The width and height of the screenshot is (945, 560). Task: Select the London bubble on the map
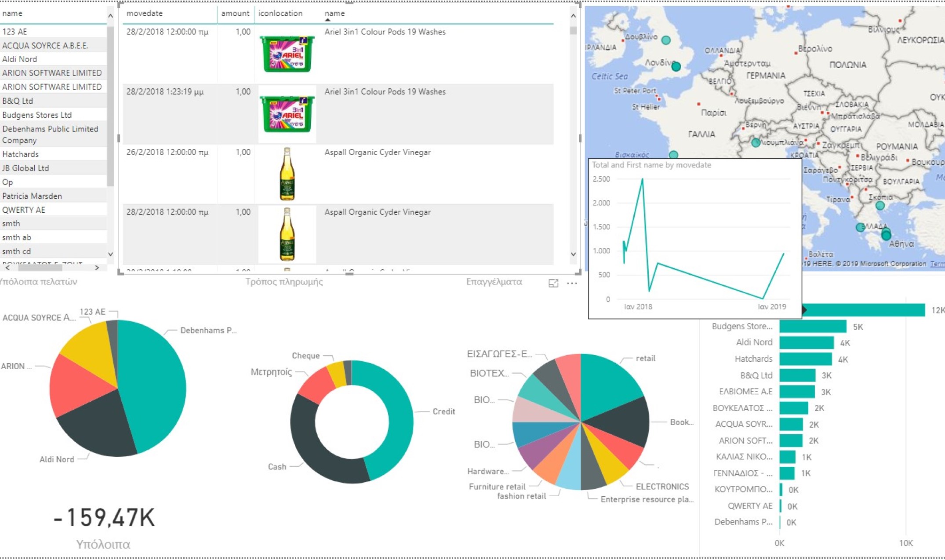[x=676, y=67]
